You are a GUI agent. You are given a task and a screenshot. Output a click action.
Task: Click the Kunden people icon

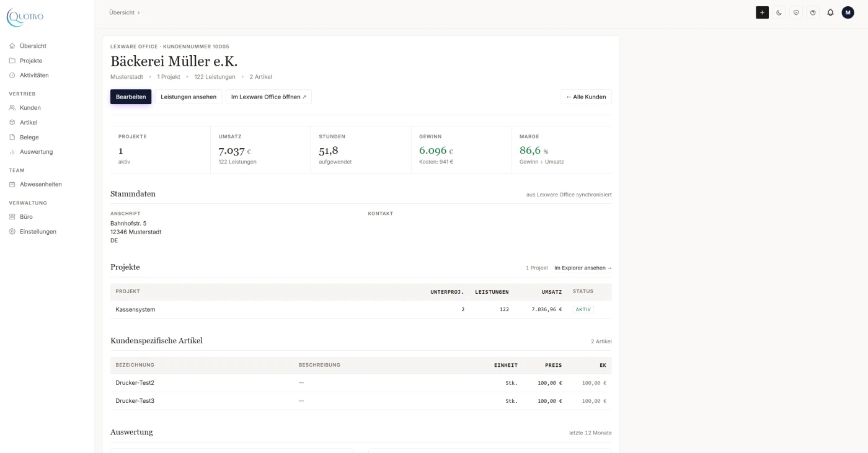click(12, 108)
